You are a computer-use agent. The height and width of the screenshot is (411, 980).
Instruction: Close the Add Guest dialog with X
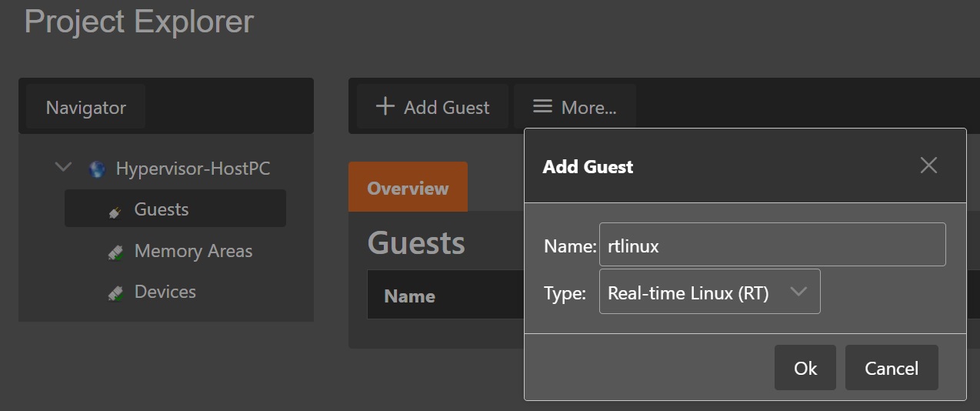[x=928, y=165]
